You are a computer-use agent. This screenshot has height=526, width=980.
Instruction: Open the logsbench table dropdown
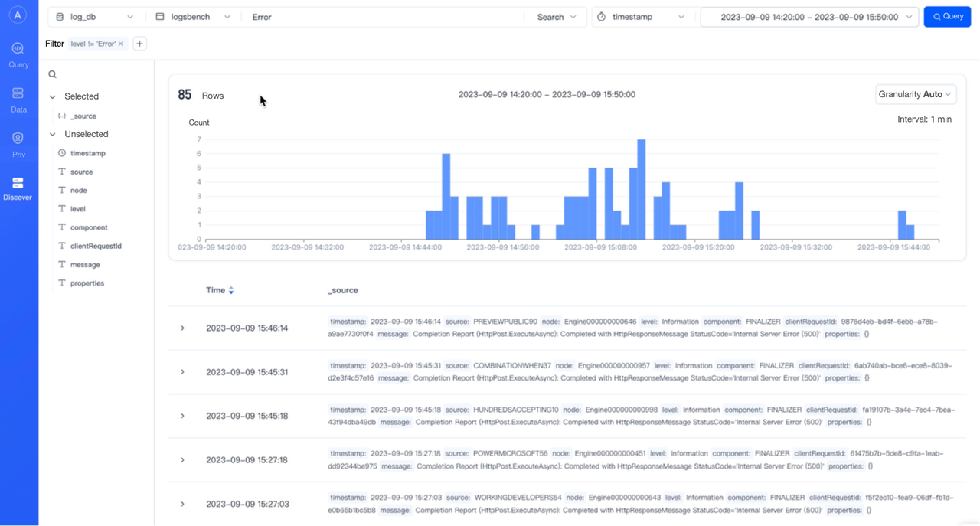point(193,17)
